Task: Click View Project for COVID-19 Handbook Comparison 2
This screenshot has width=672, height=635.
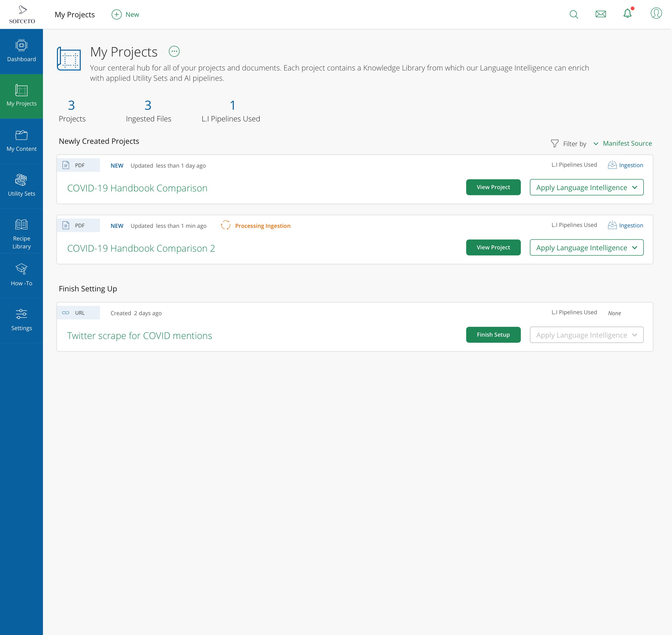Action: point(493,247)
